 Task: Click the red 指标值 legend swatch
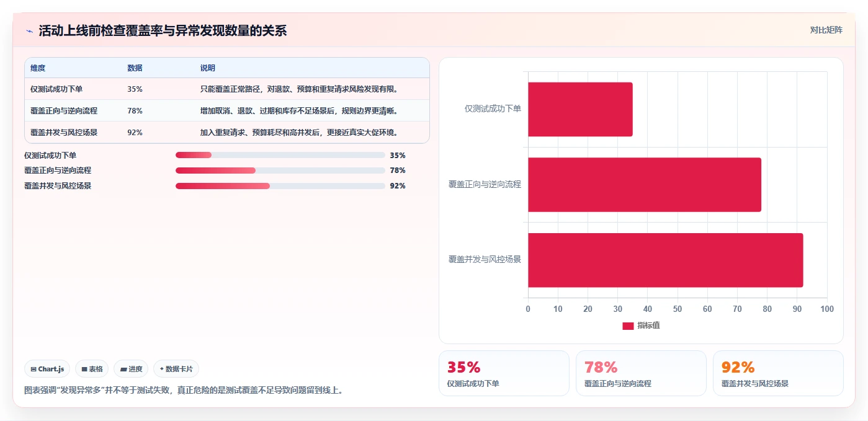(x=628, y=326)
